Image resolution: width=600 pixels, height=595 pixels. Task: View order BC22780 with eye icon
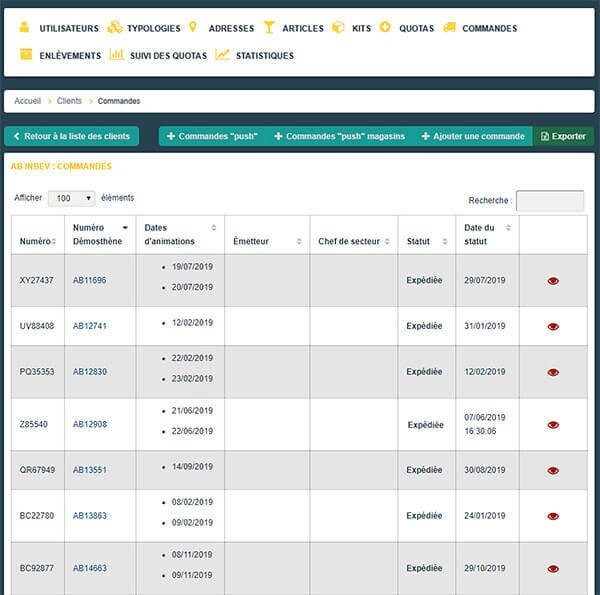553,516
